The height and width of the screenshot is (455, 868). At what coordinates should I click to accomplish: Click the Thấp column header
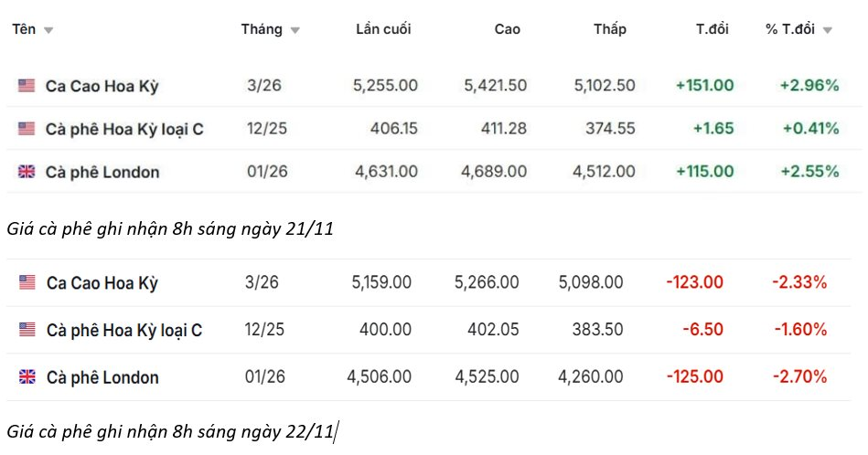[x=609, y=29]
